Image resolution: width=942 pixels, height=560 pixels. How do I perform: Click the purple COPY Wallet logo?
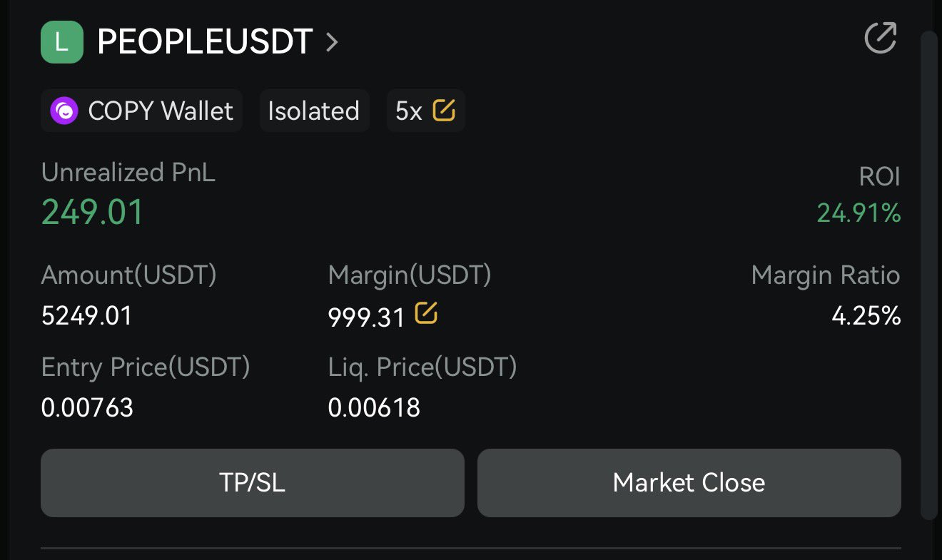64,111
